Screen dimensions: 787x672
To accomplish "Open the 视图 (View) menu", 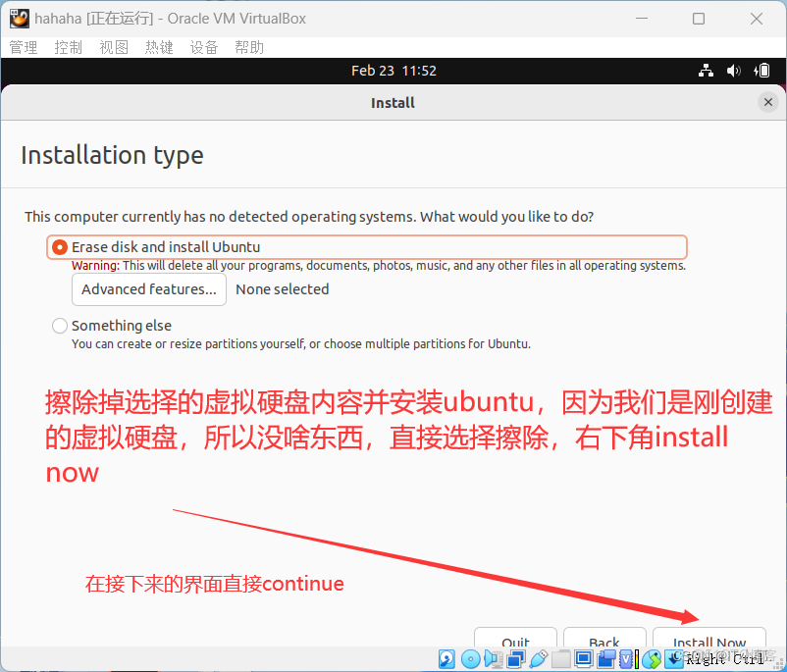I will 113,46.
